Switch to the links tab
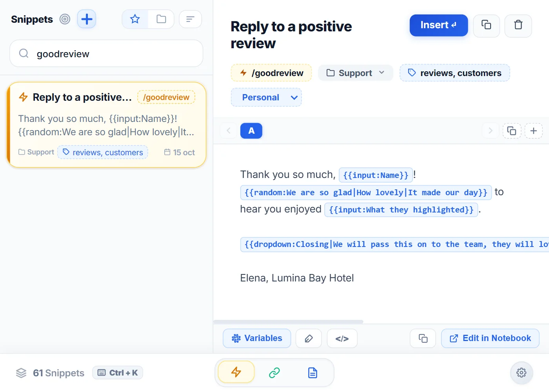Viewport: 549px width, 392px height. click(274, 372)
